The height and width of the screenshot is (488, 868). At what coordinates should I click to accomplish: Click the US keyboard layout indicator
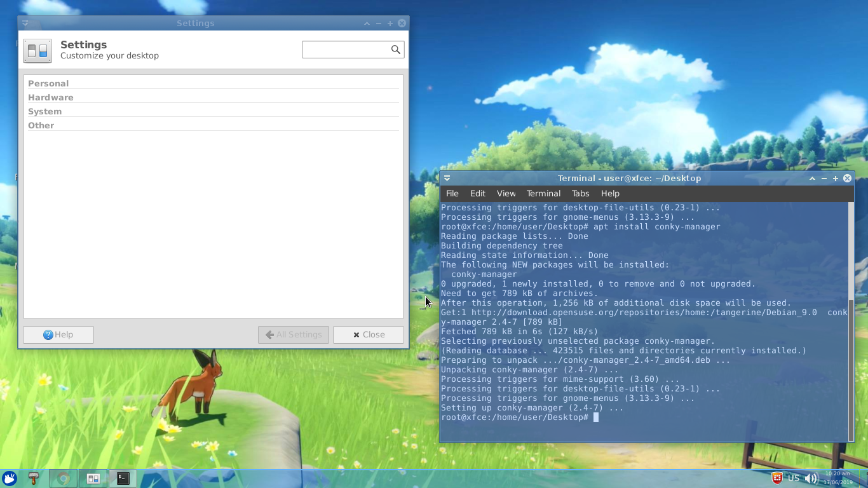794,478
